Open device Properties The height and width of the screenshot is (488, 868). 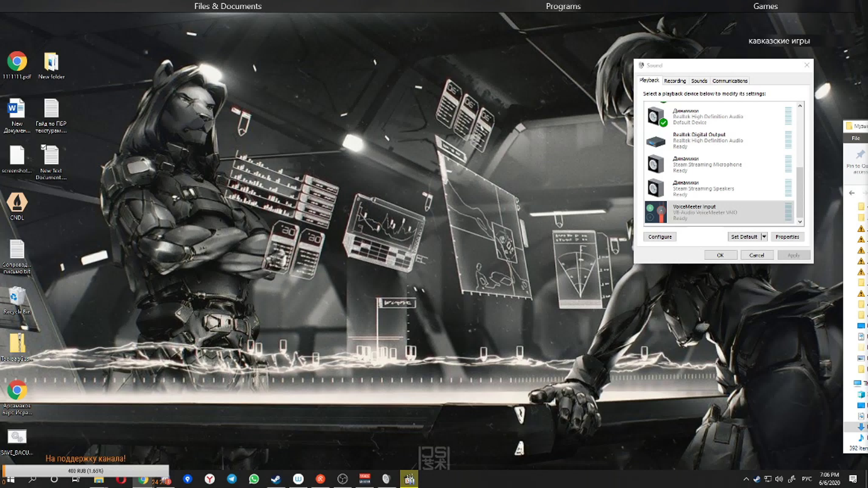pyautogui.click(x=787, y=237)
